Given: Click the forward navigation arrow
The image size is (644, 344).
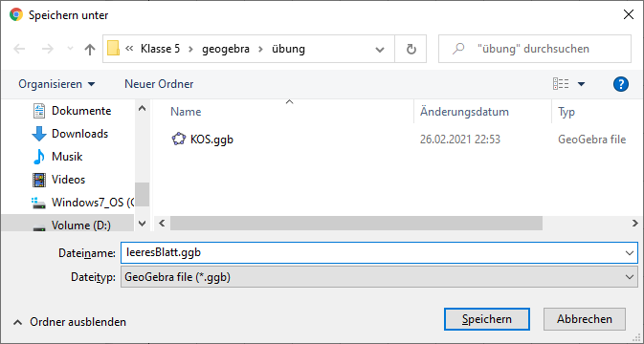Looking at the screenshot, I should coord(48,49).
